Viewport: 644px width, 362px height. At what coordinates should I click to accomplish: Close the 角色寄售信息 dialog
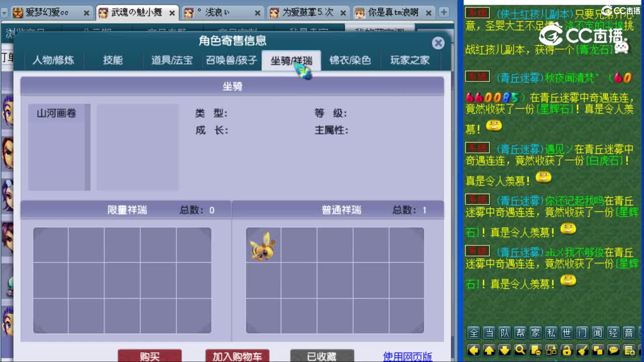pyautogui.click(x=438, y=43)
